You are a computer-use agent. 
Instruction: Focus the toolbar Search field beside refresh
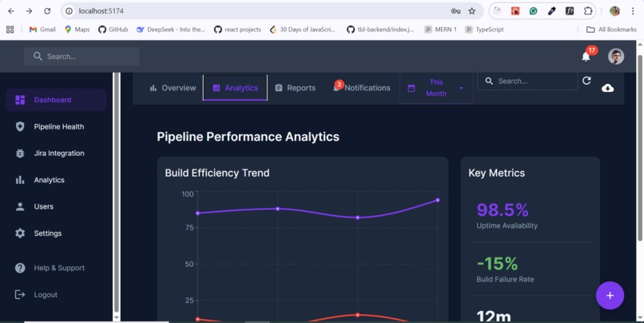(527, 81)
